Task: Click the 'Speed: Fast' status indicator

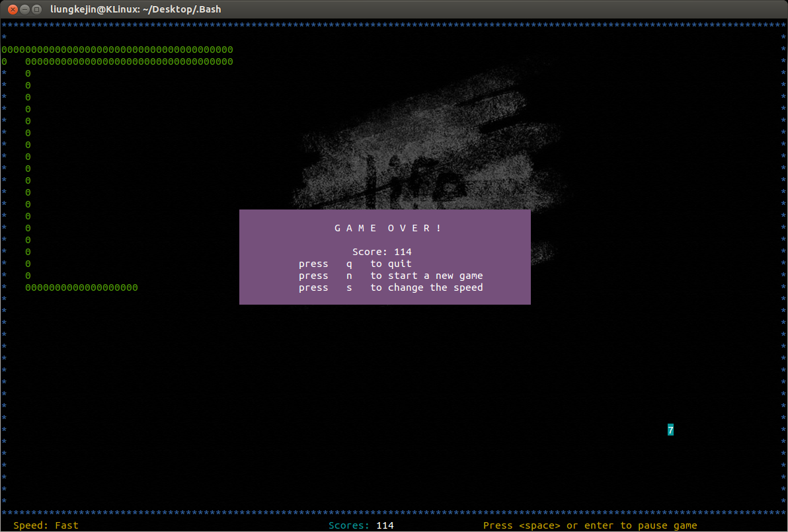Action: [x=46, y=525]
